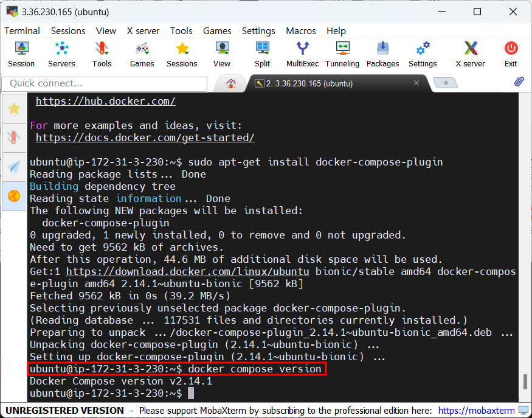Click 'Docker Compose version v2.14.1' output line
The height and width of the screenshot is (418, 532).
pyautogui.click(x=121, y=381)
